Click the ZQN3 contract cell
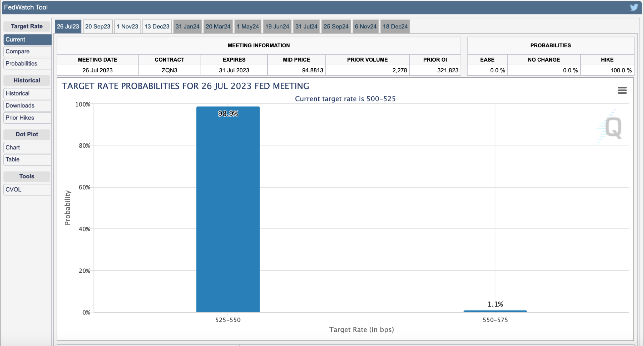Screen dimensions: 644x346 (169, 70)
